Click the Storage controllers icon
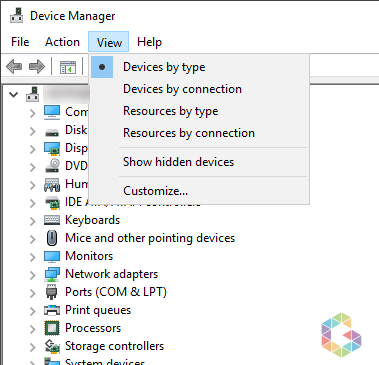 (x=52, y=346)
